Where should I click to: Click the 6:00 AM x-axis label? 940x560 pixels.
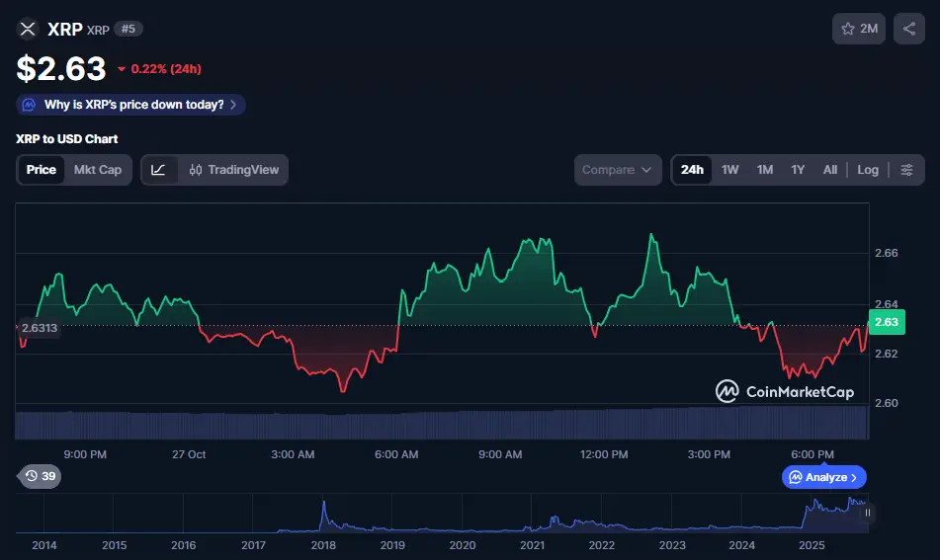[x=396, y=454]
